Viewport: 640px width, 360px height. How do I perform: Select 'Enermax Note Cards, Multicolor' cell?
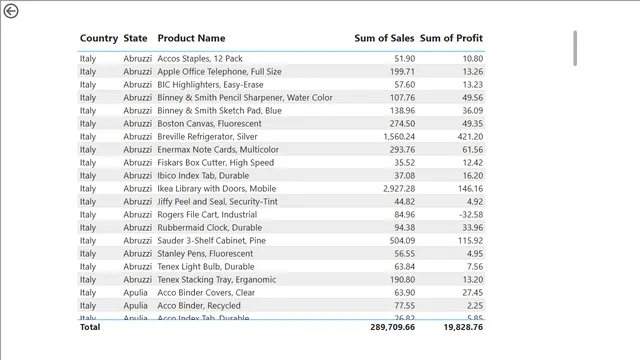pos(218,149)
